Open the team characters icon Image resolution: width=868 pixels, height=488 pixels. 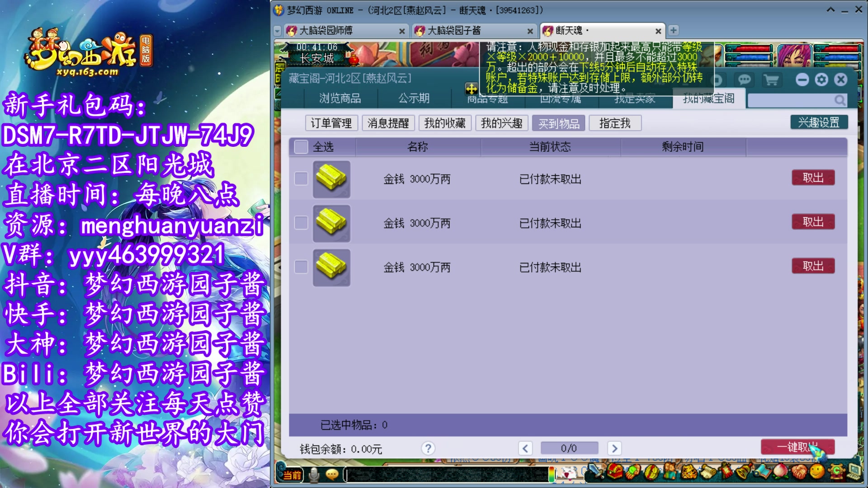click(x=670, y=471)
